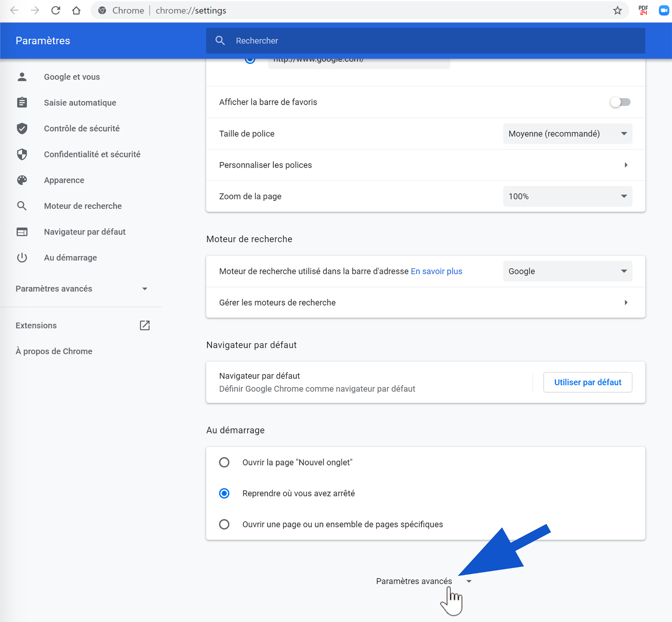The image size is (672, 622).
Task: Expand Paramètres avancés in the sidebar
Action: (81, 289)
